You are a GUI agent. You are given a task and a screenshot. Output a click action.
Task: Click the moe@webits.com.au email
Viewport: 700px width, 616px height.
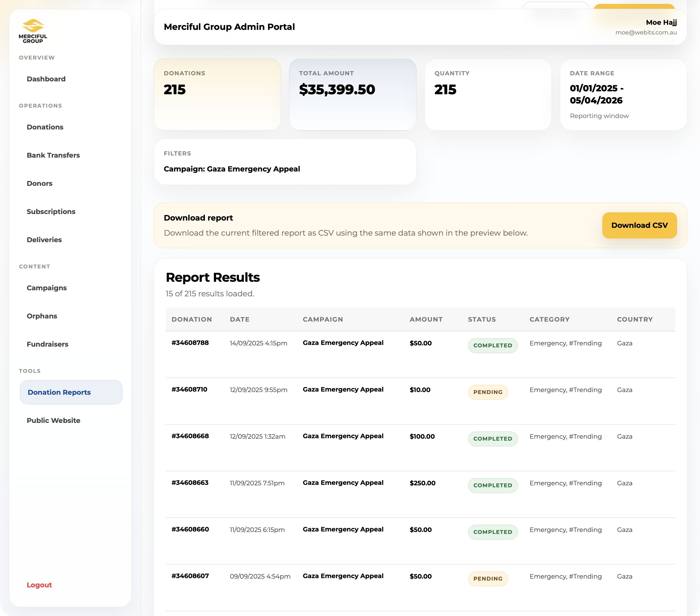point(646,33)
